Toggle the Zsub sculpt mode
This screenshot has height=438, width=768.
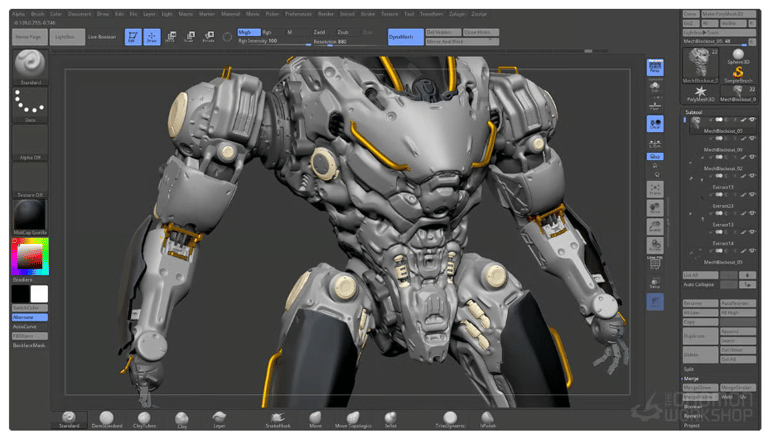343,32
